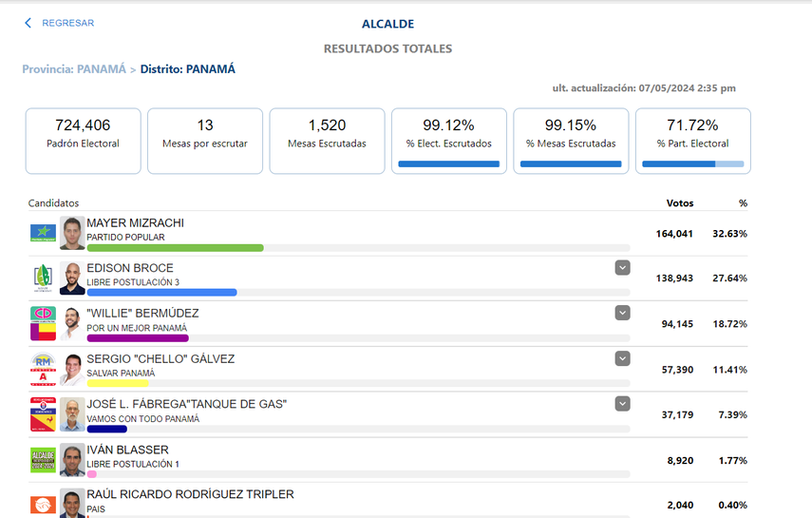
Task: Click the % Part. Electoral progress bar
Action: (x=692, y=164)
